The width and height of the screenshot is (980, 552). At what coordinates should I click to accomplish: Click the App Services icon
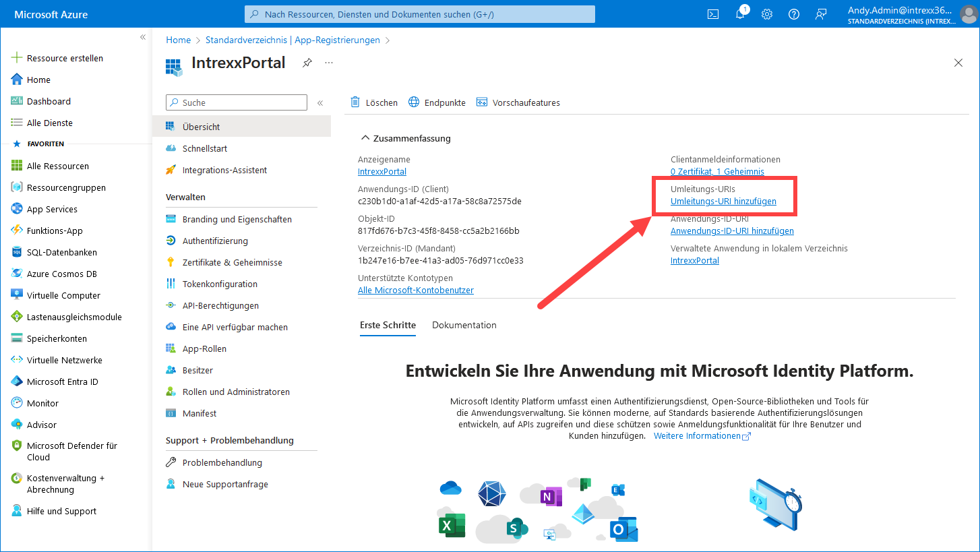[x=17, y=209]
